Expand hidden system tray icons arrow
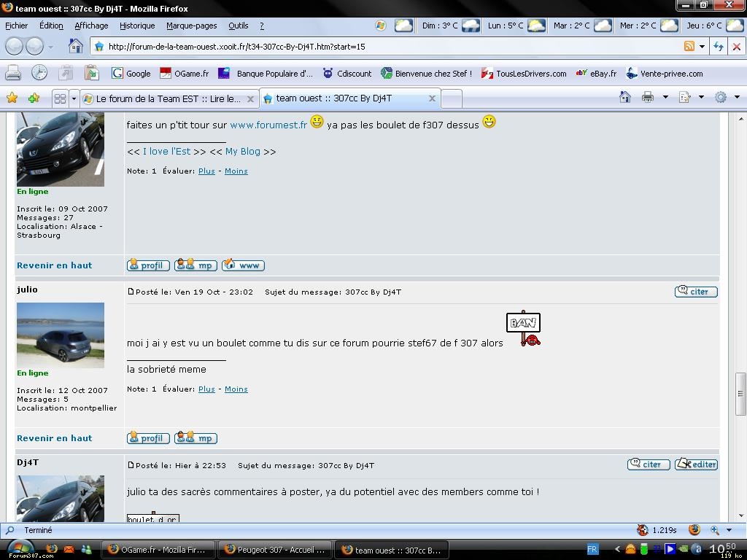This screenshot has width=747, height=560. click(617, 549)
